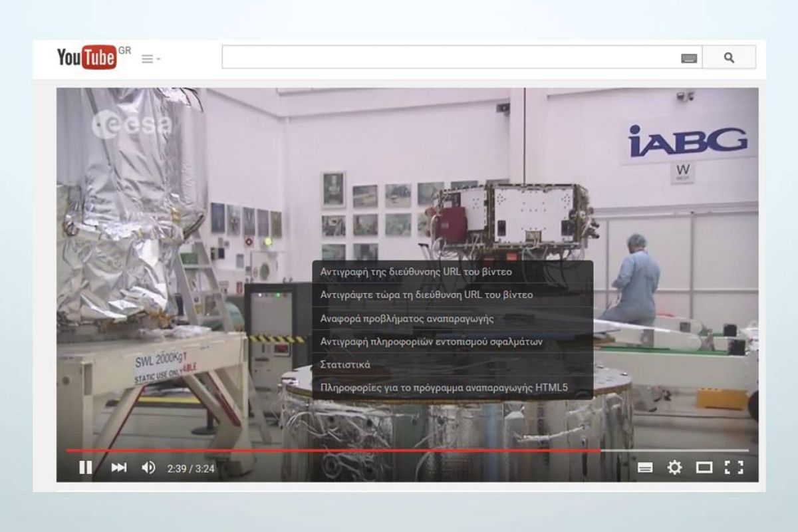Enter fullscreen mode
Viewport: 798px width, 532px height.
[x=733, y=468]
